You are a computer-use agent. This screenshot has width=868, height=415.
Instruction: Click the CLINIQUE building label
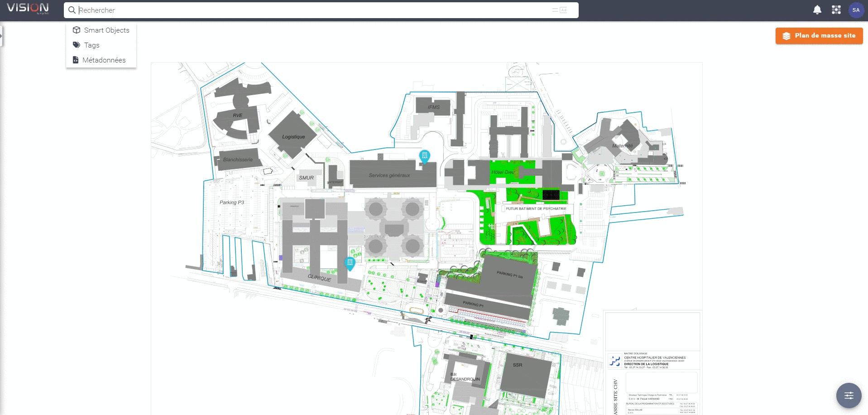[319, 278]
